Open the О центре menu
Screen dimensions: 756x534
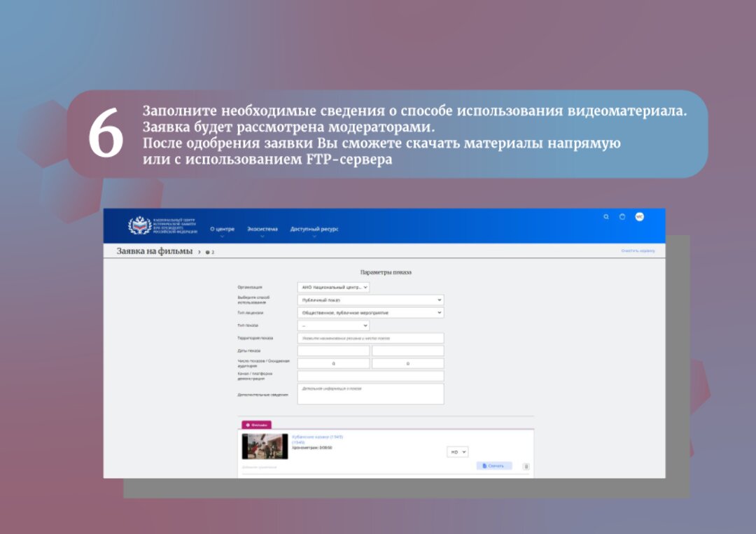pyautogui.click(x=222, y=230)
